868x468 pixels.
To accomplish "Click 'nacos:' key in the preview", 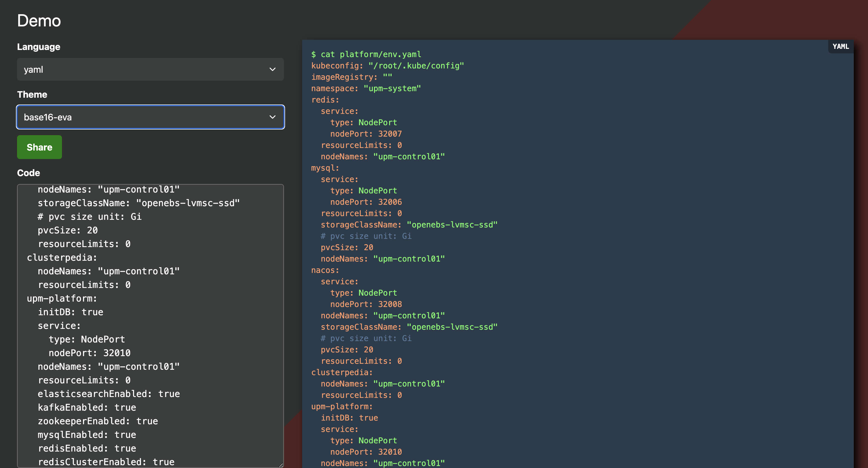I will pos(325,270).
